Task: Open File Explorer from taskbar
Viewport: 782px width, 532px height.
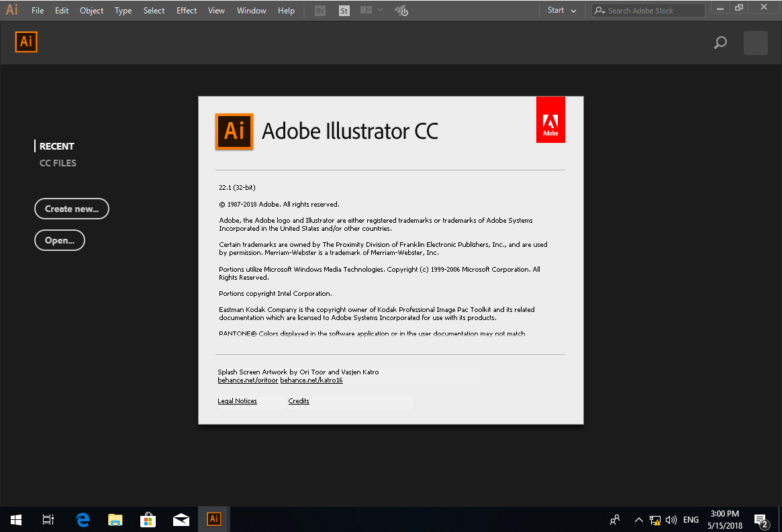Action: point(115,519)
